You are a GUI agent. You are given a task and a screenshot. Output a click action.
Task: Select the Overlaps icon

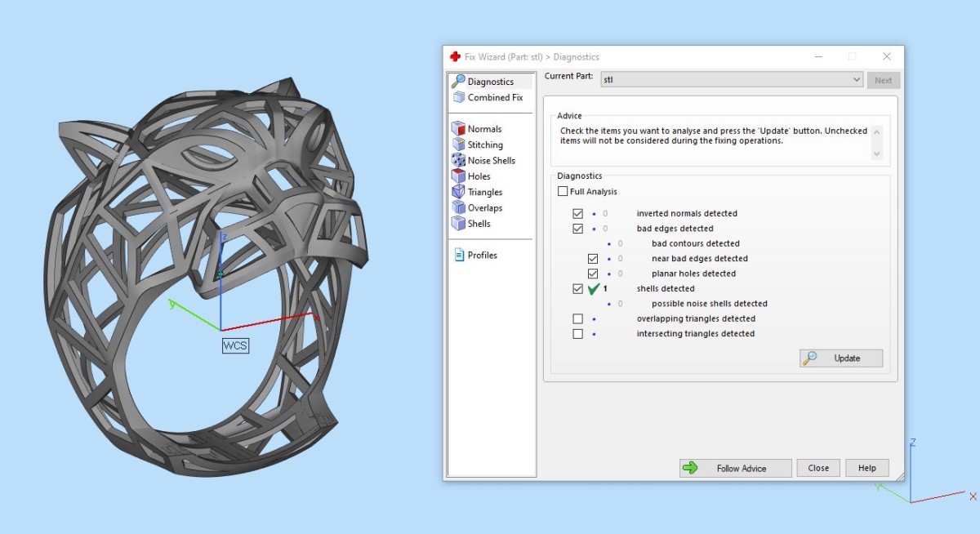point(458,208)
